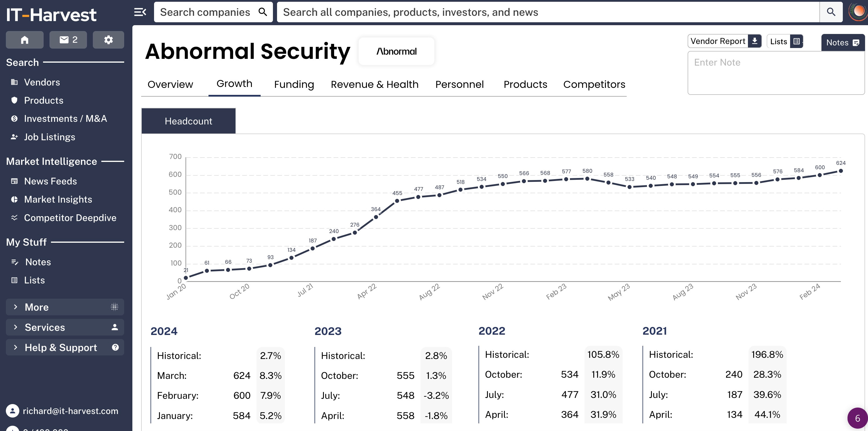This screenshot has width=868, height=431.
Task: Click the company search magnifier icon
Action: point(263,12)
